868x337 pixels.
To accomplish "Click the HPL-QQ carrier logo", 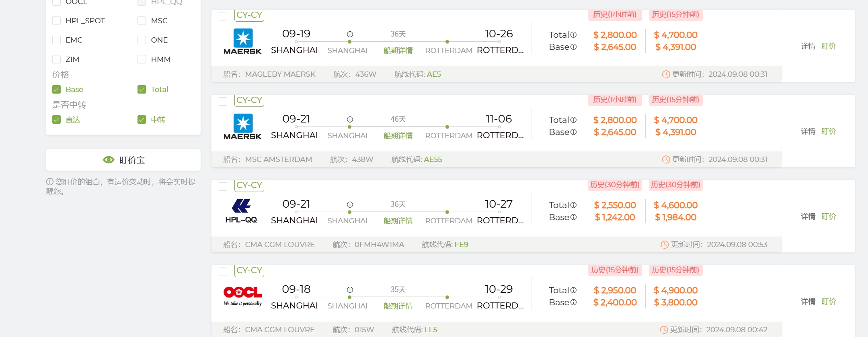I will tap(241, 211).
